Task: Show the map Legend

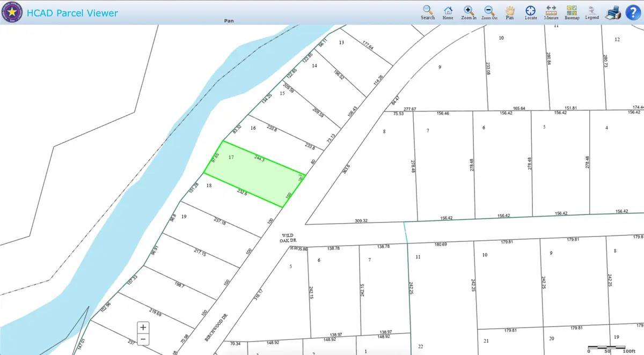Action: click(591, 11)
